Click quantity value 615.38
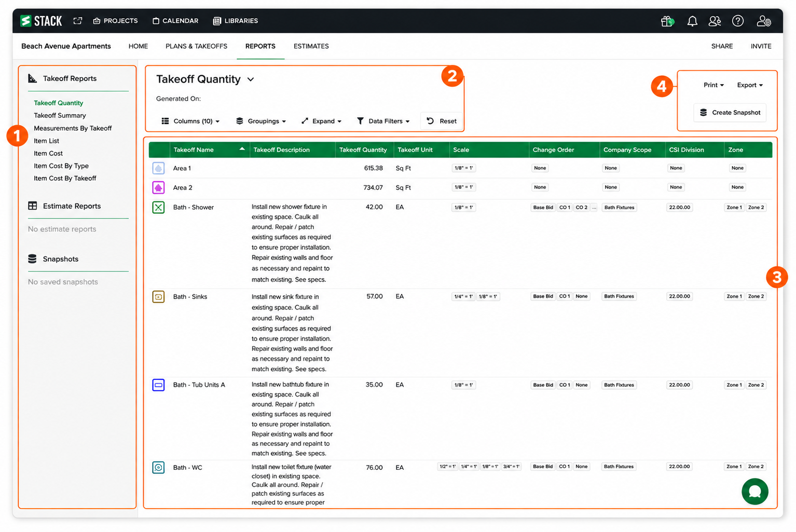 click(373, 168)
